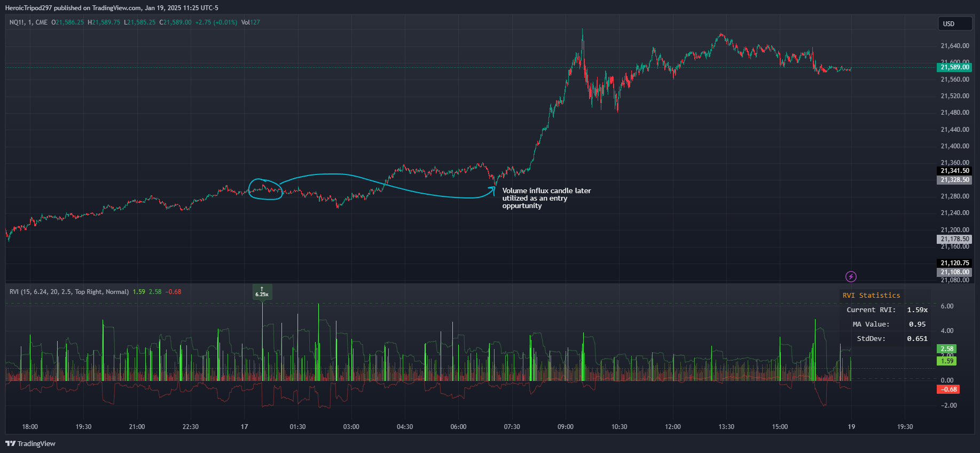Viewport: 980px width, 453px height.
Task: Click the Current RVI 1.59x value
Action: point(917,309)
